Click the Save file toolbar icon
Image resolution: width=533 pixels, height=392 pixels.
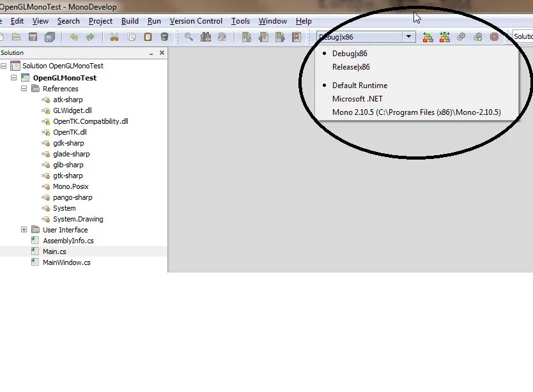coord(33,36)
